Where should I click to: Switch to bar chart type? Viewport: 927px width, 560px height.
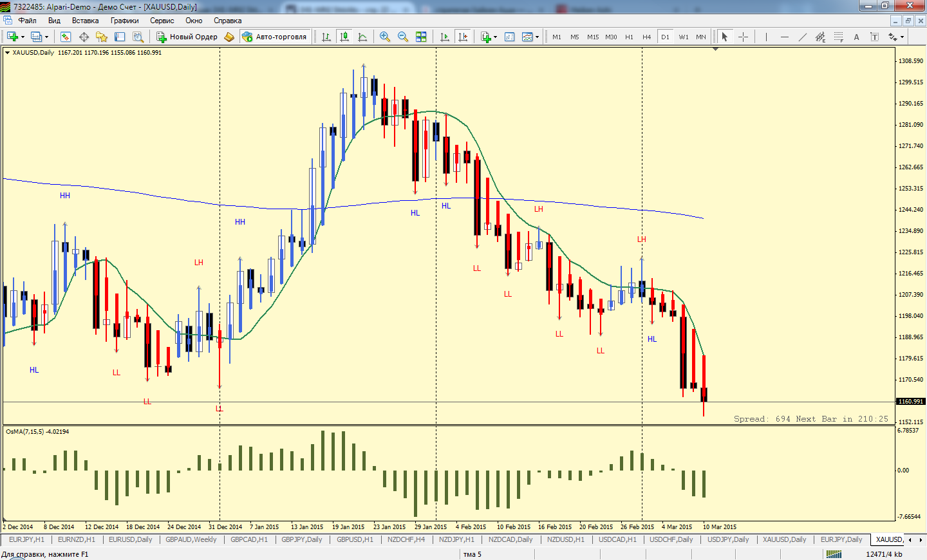tap(326, 37)
